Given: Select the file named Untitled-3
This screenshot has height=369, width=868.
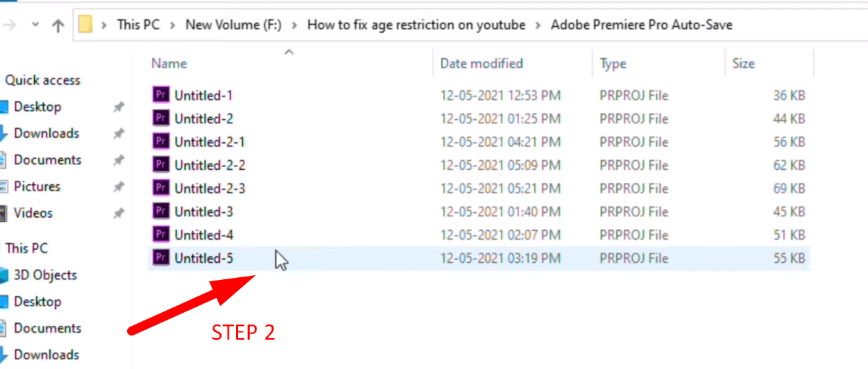Looking at the screenshot, I should [x=204, y=212].
